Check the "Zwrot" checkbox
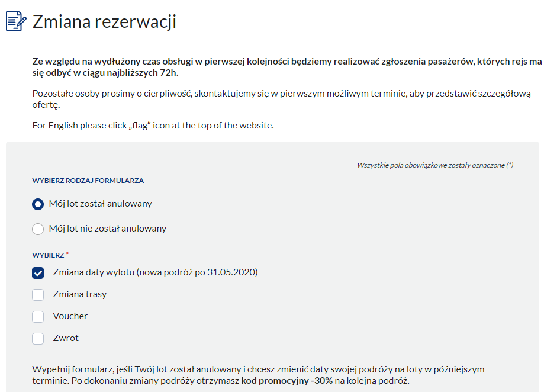Screen dimensions: 544x392 point(37,338)
